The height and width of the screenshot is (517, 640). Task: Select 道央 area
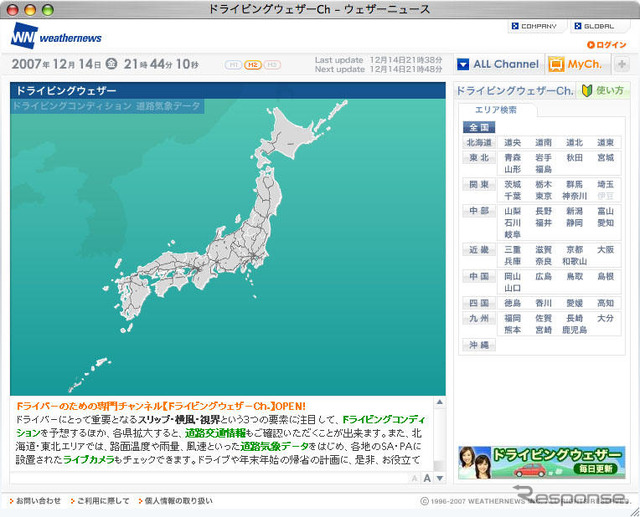point(512,142)
